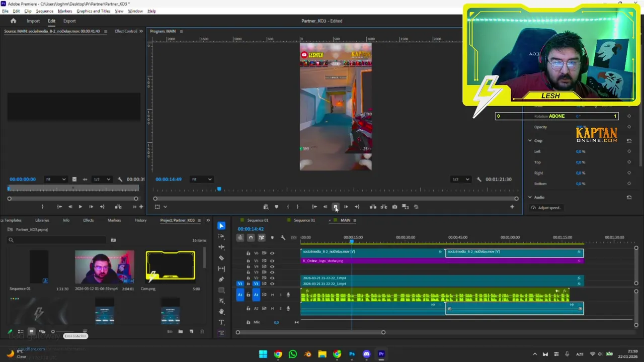Open Program monitor playback resolution dropdown
644x362 pixels.
click(461, 179)
